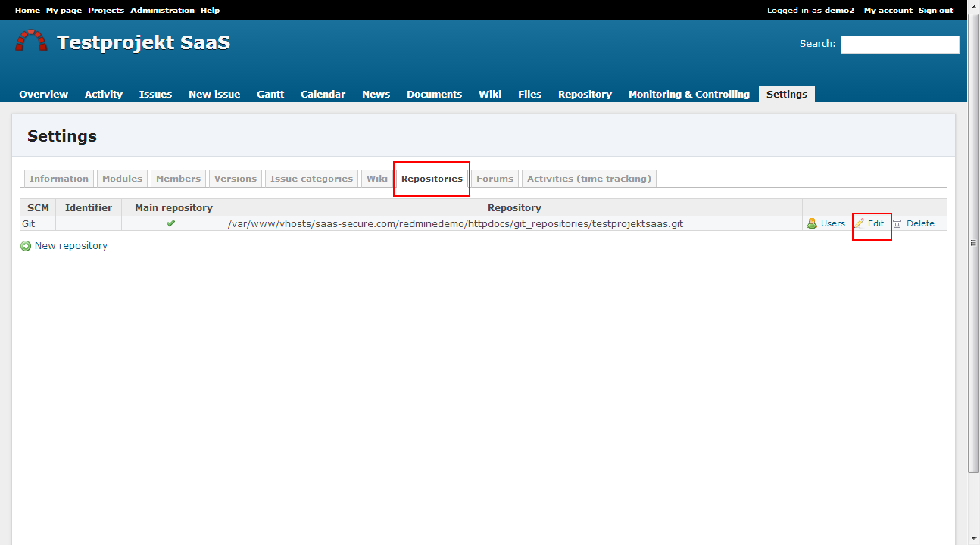Click the Redmine logo next to Testprojekt SaaS
Viewport: 980px width, 545px height.
[31, 42]
